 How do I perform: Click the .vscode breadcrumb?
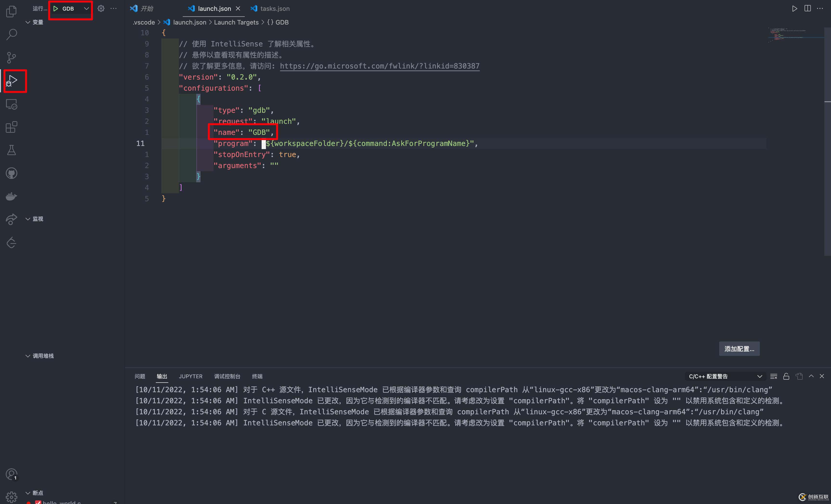144,22
